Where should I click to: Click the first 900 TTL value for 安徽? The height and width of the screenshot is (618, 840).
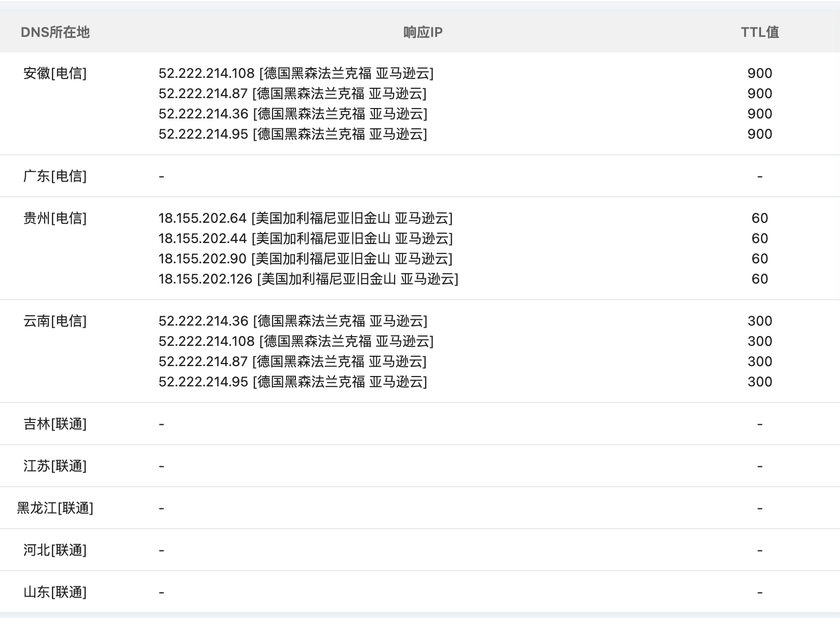[760, 73]
